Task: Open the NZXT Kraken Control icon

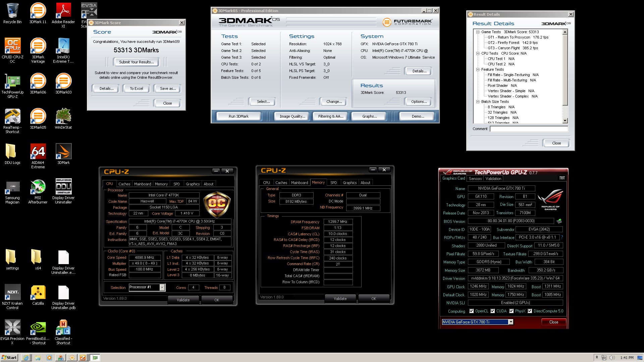Action: [x=12, y=297]
